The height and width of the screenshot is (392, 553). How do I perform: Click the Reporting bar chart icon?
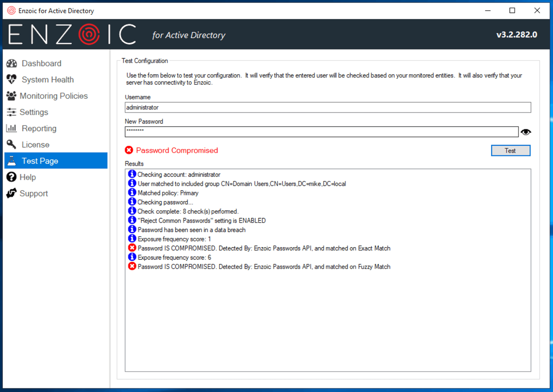(11, 128)
